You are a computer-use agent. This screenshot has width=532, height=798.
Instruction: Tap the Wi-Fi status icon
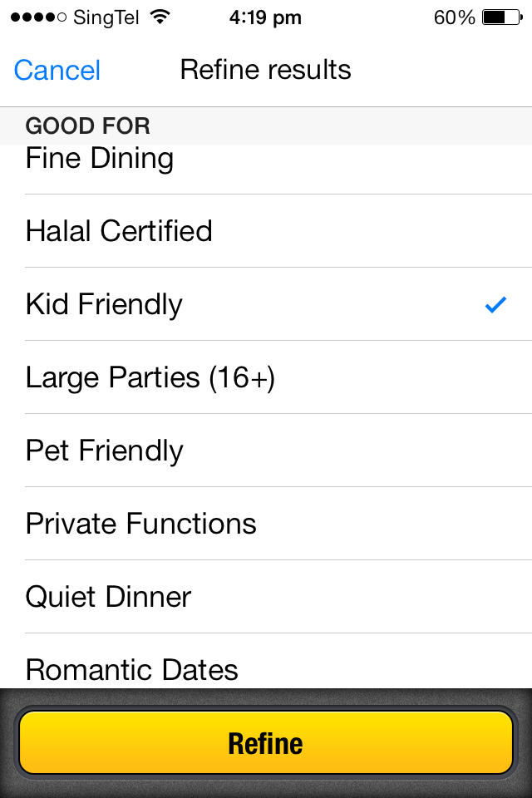(160, 17)
